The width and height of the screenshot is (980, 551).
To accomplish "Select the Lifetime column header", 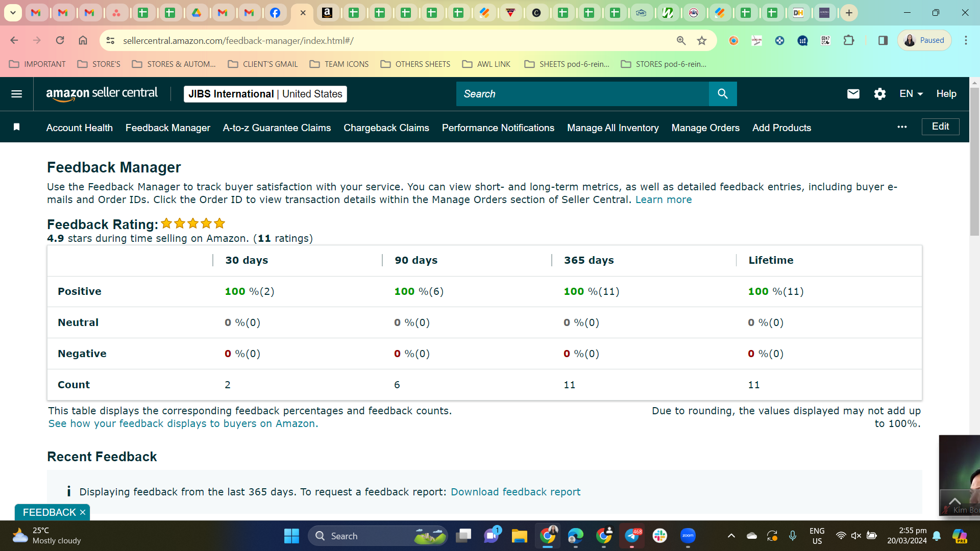I will pyautogui.click(x=771, y=260).
